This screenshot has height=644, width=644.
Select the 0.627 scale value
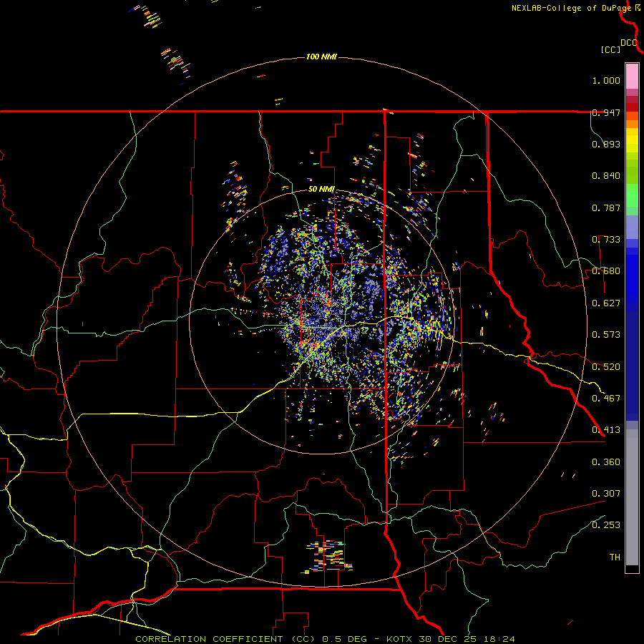click(606, 303)
